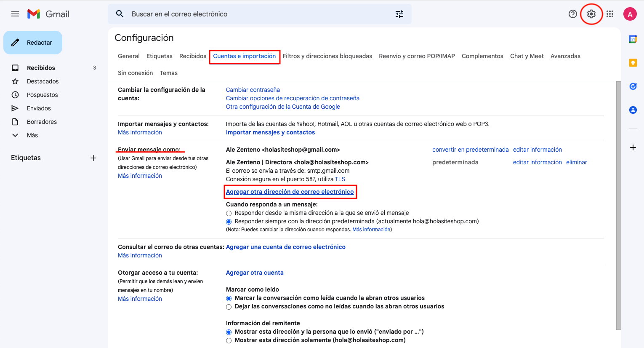Click Importar mensajes y contactos link
Viewport: 644px width, 348px height.
[x=270, y=132]
